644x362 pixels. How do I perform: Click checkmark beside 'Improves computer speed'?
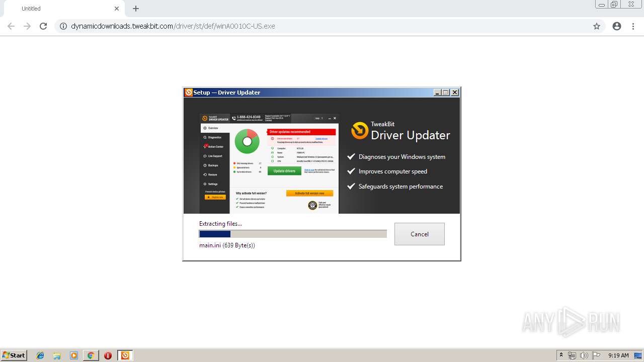[x=351, y=171]
